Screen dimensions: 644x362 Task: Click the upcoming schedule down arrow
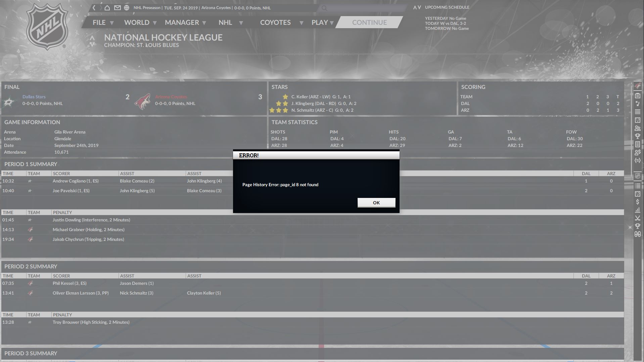pos(419,7)
